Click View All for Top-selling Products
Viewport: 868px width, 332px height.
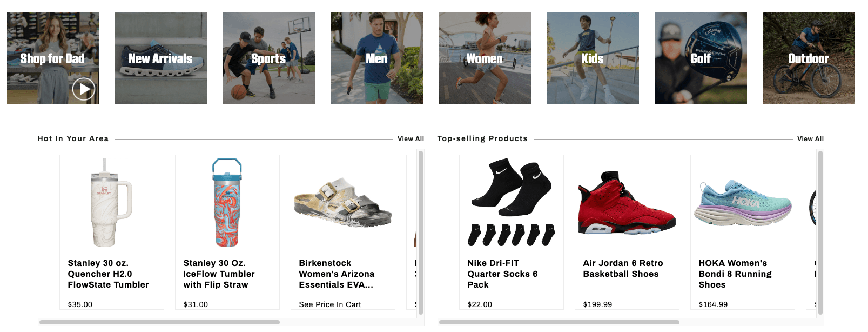pyautogui.click(x=810, y=139)
